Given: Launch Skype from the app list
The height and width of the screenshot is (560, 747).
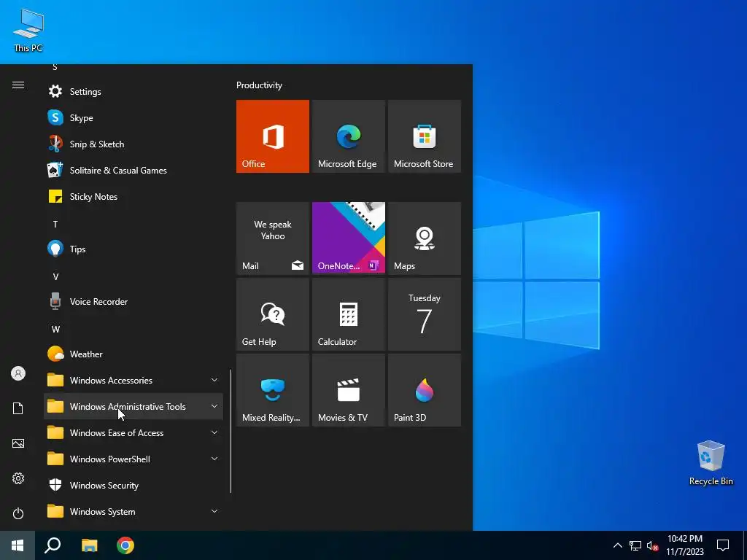Looking at the screenshot, I should tap(133, 117).
